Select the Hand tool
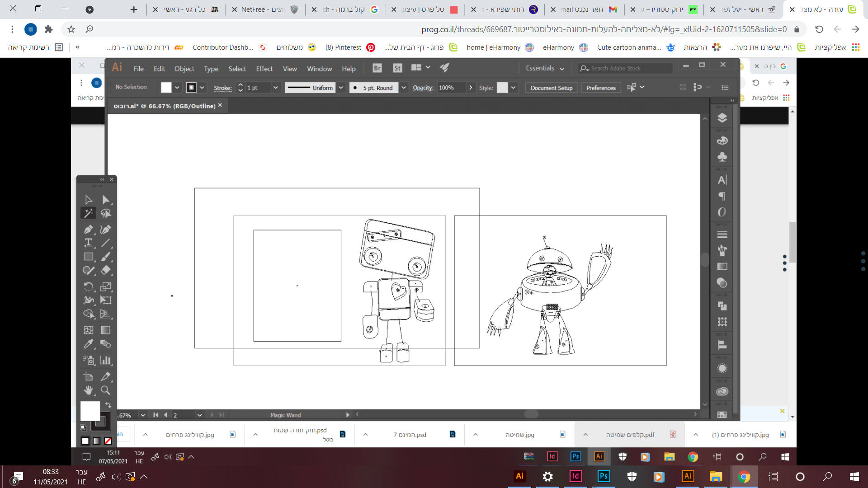The image size is (868, 488). (x=88, y=390)
